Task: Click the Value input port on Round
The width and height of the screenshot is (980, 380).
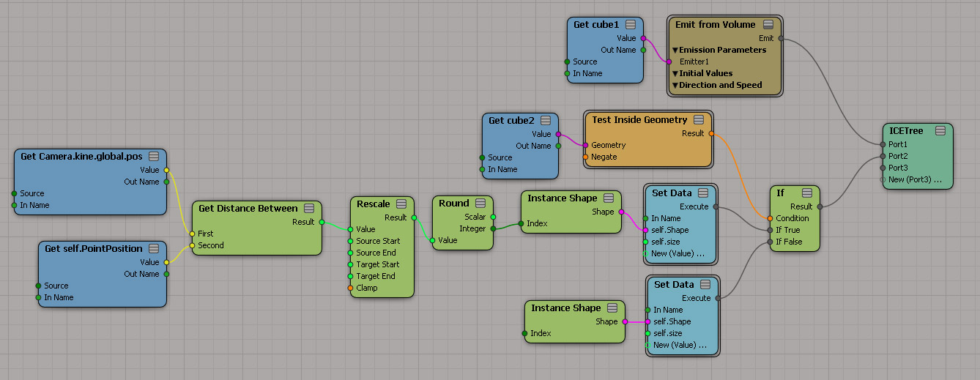Action: [433, 241]
